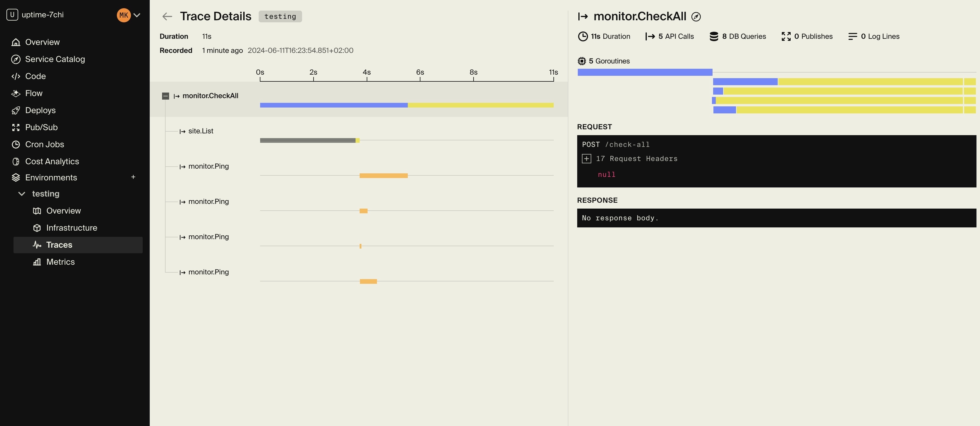Select the Metrics item under testing
This screenshot has height=426, width=980.
(x=60, y=262)
